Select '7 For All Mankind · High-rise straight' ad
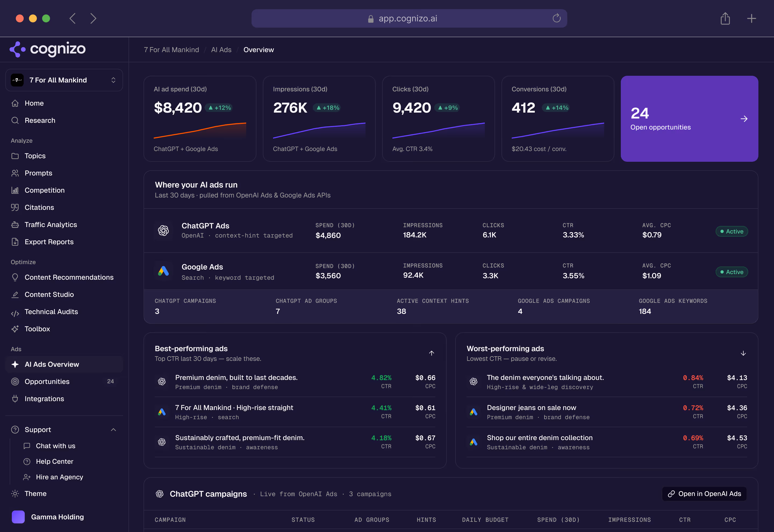The height and width of the screenshot is (532, 774). pos(295,412)
